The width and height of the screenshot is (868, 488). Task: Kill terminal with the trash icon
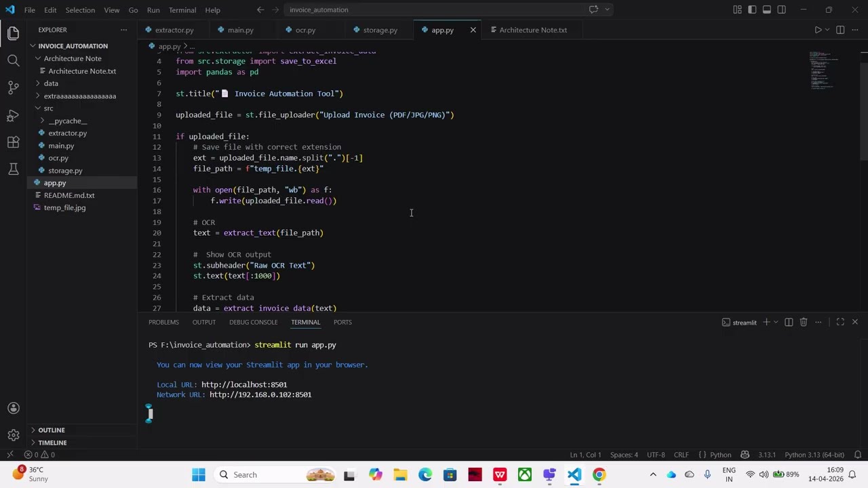[x=804, y=322]
